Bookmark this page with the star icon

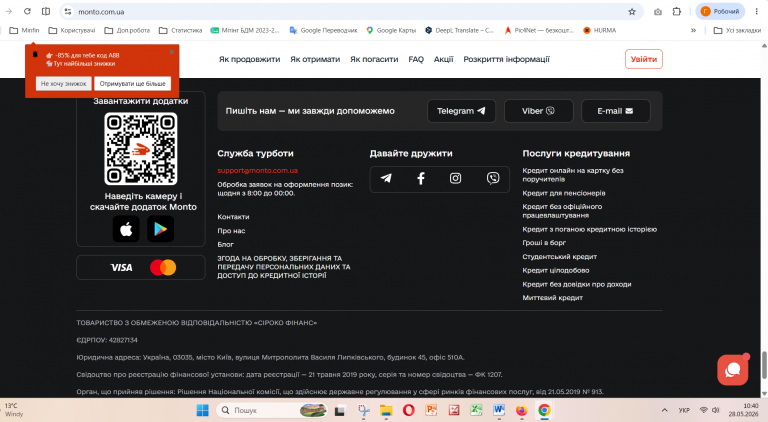(632, 12)
